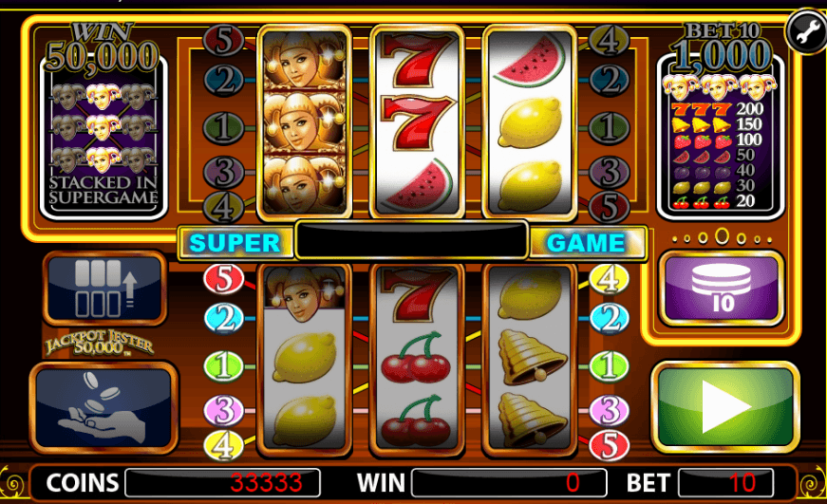Select lower payline 2 cyan marker on left
The height and width of the screenshot is (504, 827).
tap(224, 318)
